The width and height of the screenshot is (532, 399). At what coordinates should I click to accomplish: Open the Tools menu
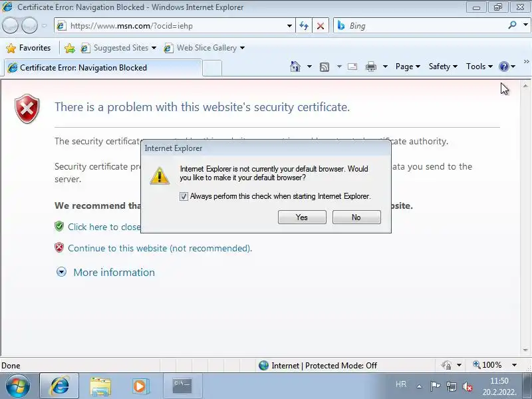[x=479, y=66]
